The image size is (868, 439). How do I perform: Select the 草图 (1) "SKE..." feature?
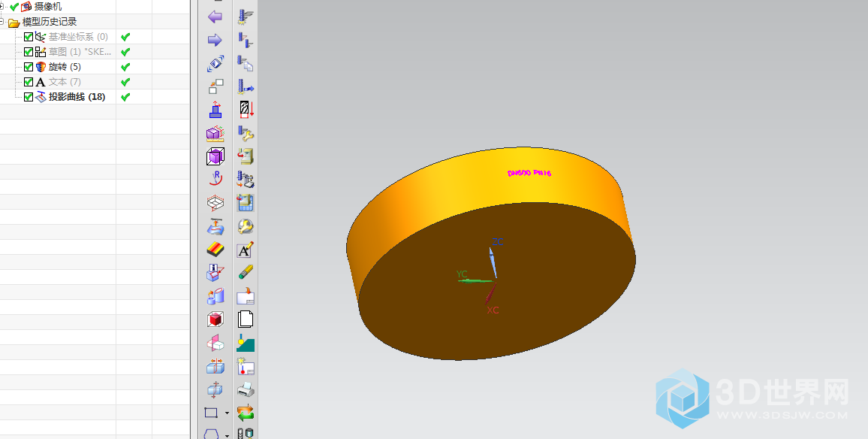80,52
